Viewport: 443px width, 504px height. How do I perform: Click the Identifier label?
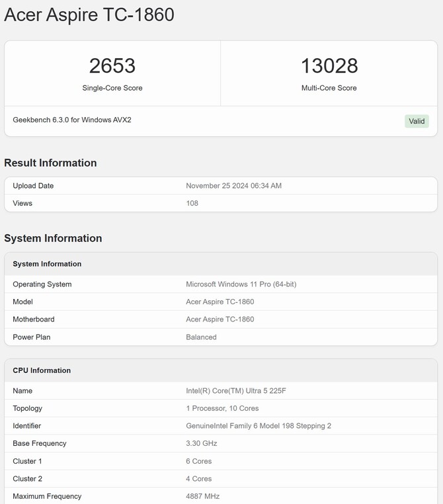[27, 426]
